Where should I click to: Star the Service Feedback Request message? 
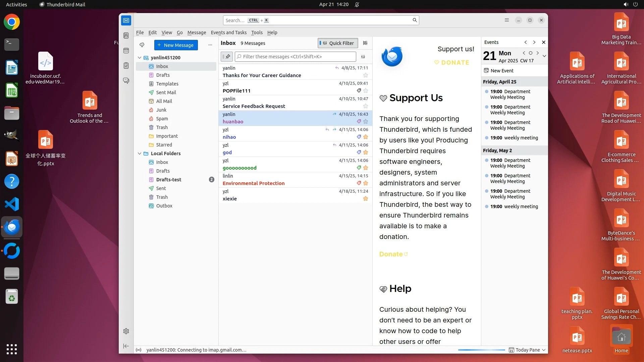[366, 106]
